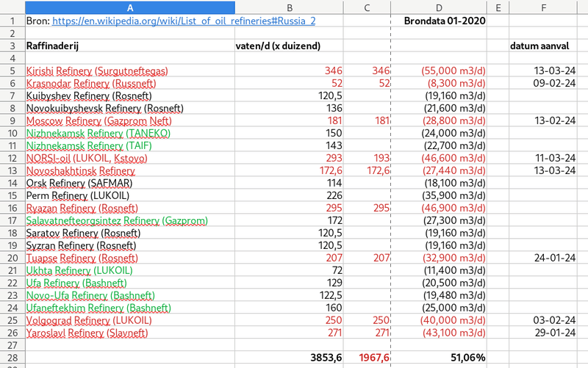Select the Kirishi Refinery (Surgutneftegas) cell
Screen dimensions: 588x368
pos(130,71)
